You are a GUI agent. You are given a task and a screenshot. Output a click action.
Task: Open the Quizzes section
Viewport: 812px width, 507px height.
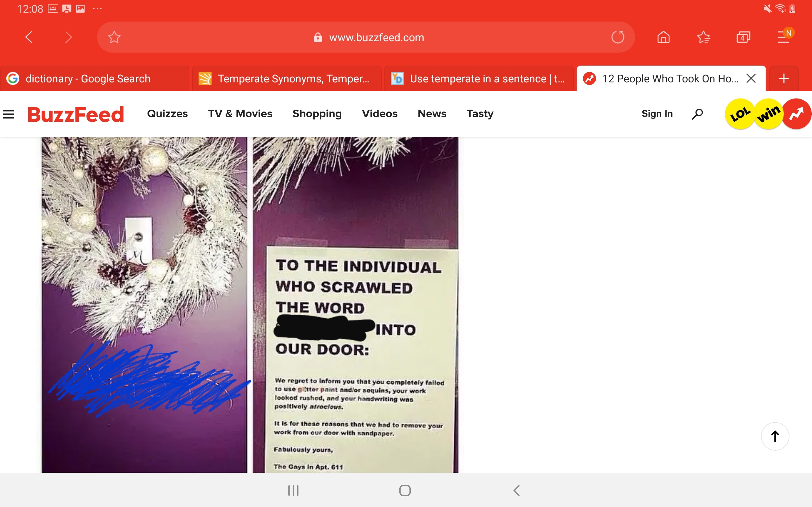click(167, 114)
